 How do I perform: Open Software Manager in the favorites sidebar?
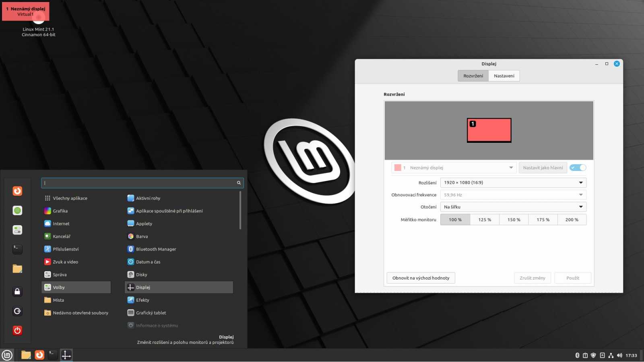17,210
